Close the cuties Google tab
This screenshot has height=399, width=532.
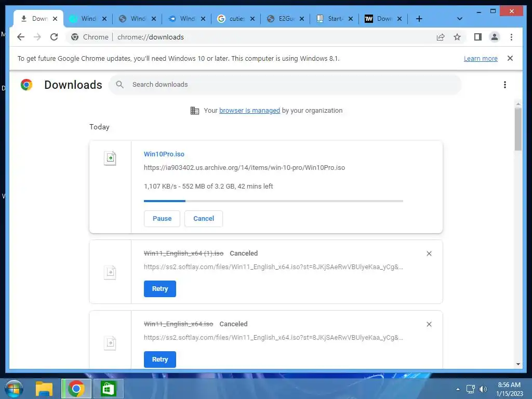pyautogui.click(x=252, y=19)
